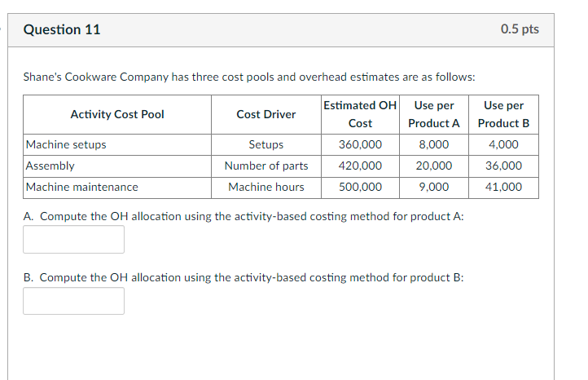Click the part A question prompt text
The height and width of the screenshot is (380, 588).
coord(244,217)
